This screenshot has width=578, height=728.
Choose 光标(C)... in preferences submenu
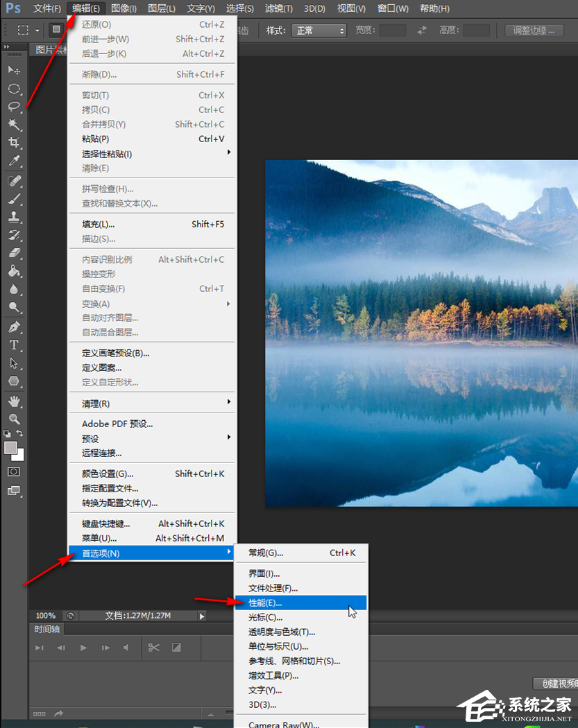tap(300, 617)
